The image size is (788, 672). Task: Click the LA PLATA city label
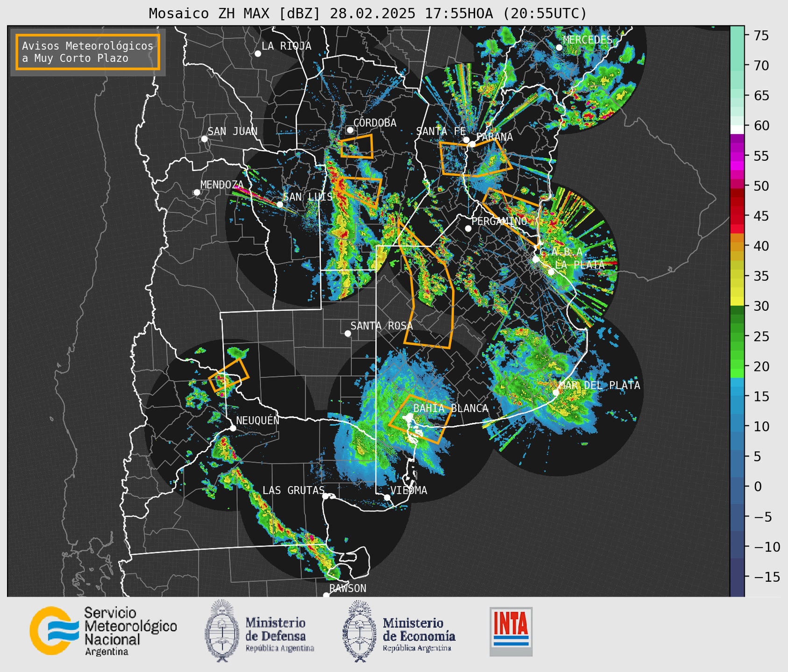coord(580,265)
